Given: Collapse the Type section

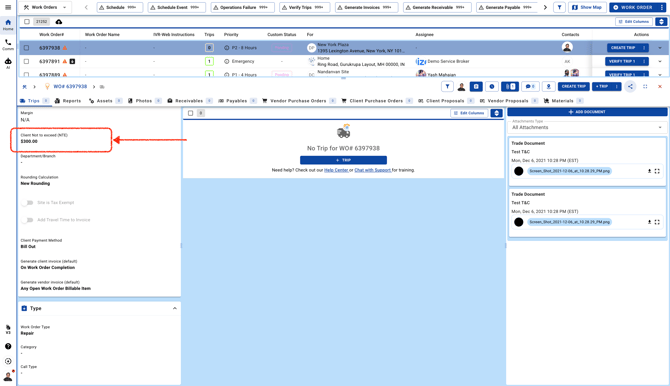Looking at the screenshot, I should (175, 308).
